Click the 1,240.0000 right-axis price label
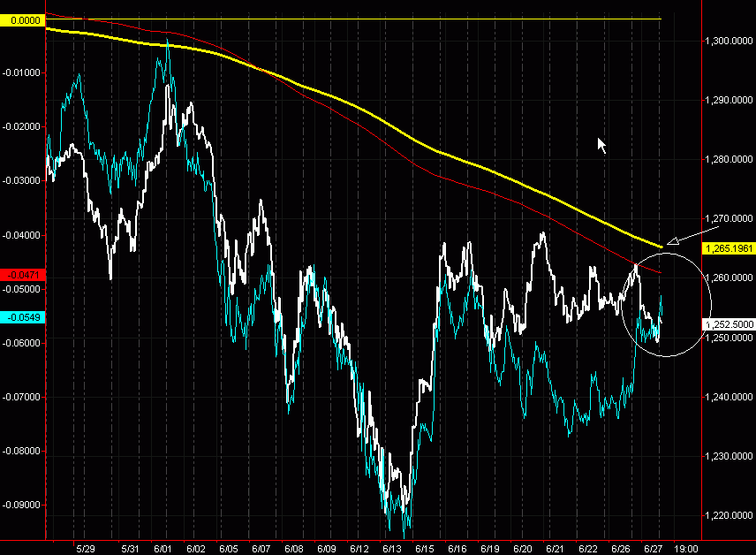This screenshot has width=756, height=555. pyautogui.click(x=729, y=397)
